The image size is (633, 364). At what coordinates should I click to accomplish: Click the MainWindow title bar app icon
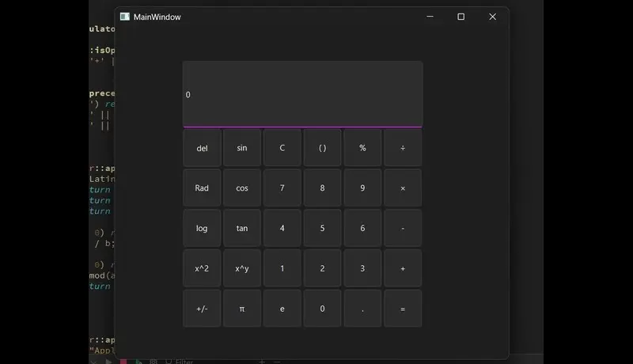pyautogui.click(x=125, y=17)
